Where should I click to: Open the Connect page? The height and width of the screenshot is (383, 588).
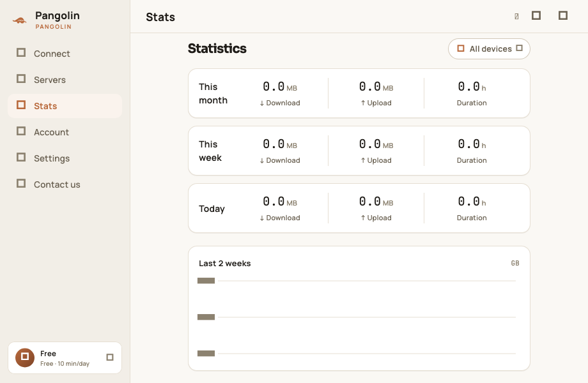pos(65,54)
